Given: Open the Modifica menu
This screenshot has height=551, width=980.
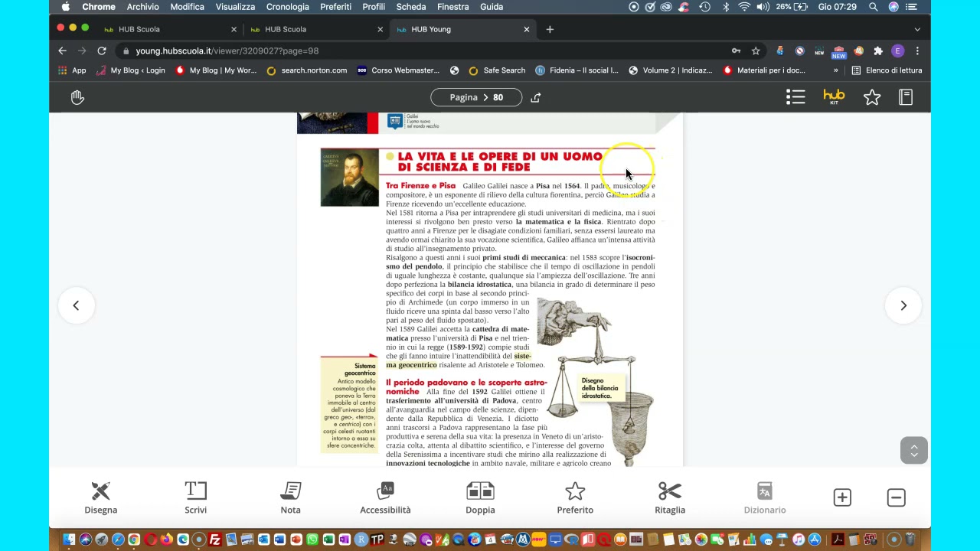Looking at the screenshot, I should tap(187, 7).
